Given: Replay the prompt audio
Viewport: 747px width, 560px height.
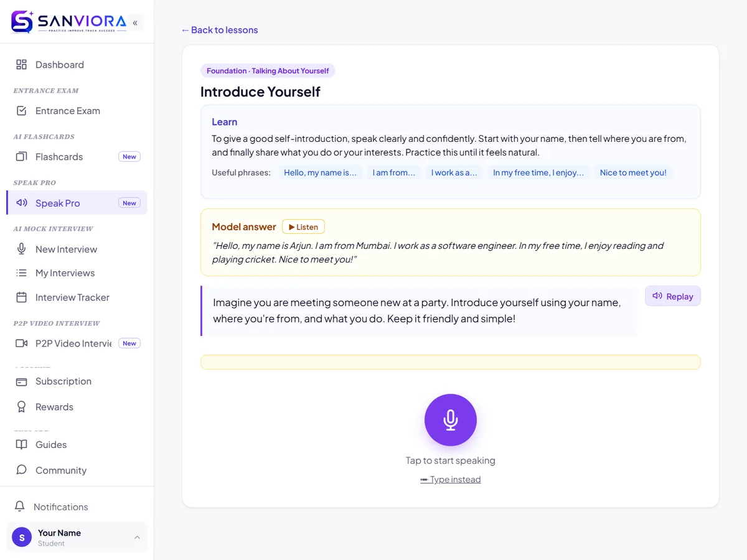Looking at the screenshot, I should click(x=673, y=296).
